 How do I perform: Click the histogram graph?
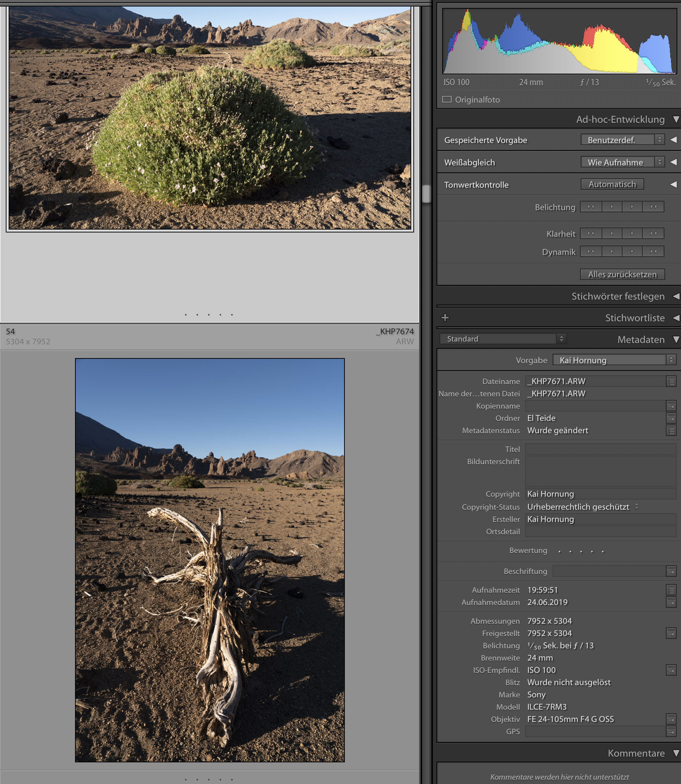click(559, 41)
